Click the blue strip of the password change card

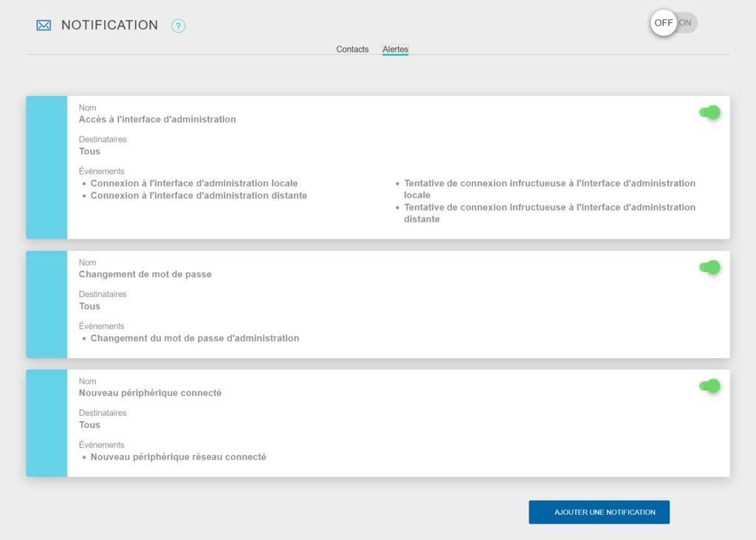47,304
